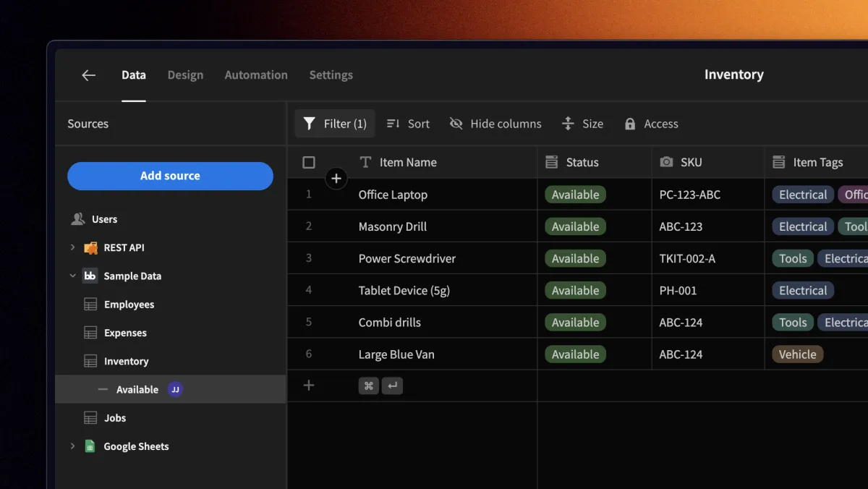Click row number 6

(309, 354)
